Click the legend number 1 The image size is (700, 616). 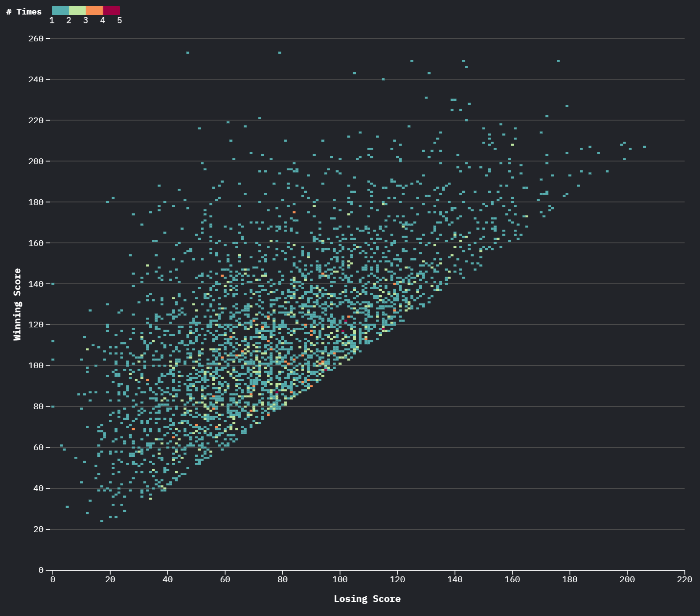pyautogui.click(x=52, y=21)
